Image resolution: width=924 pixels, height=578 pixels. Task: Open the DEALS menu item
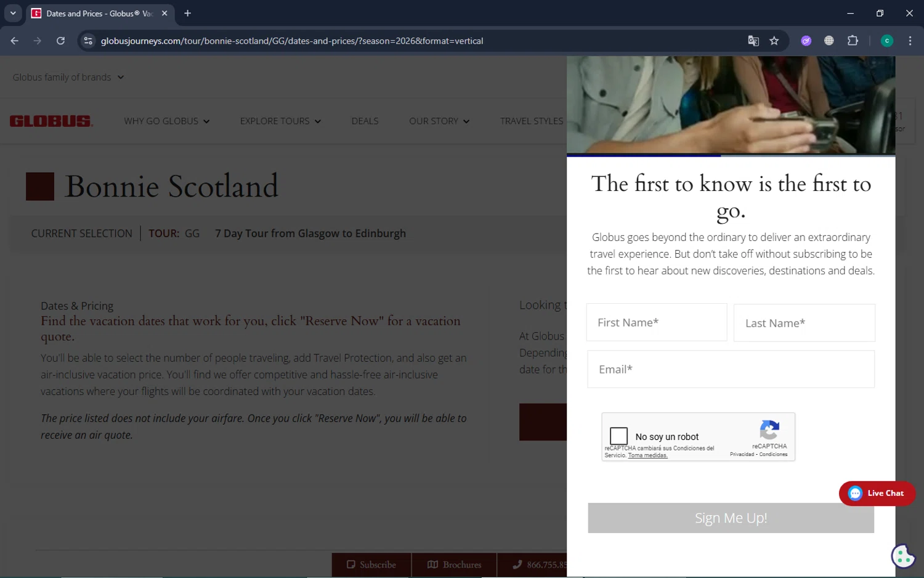click(365, 121)
